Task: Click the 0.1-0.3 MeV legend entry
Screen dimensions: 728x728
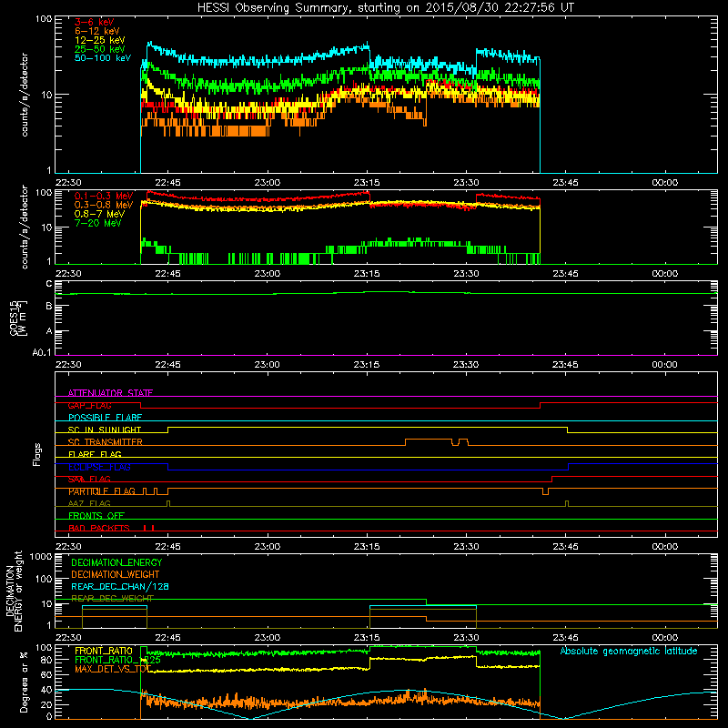Action: pos(104,196)
